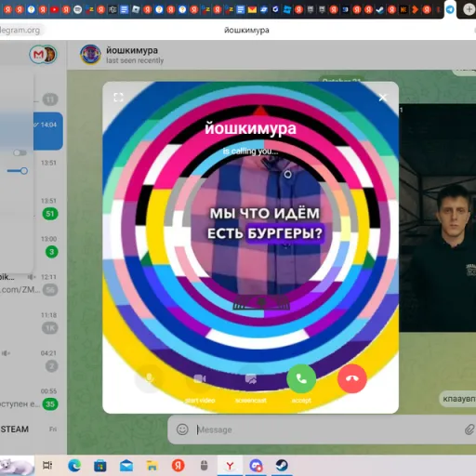476x476 pixels.
Task: Accept the incoming call with green phone button
Action: pos(301,378)
